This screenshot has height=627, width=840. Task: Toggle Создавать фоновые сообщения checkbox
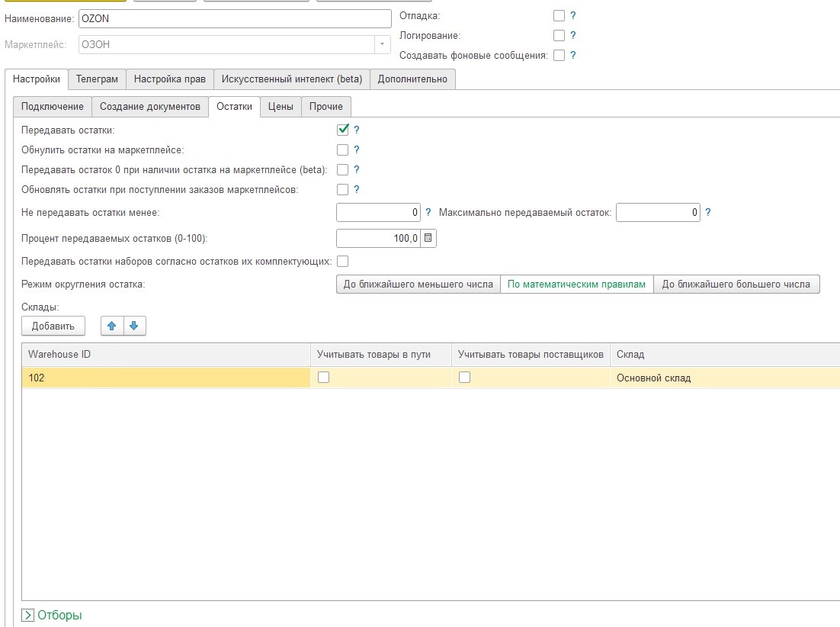pos(559,55)
